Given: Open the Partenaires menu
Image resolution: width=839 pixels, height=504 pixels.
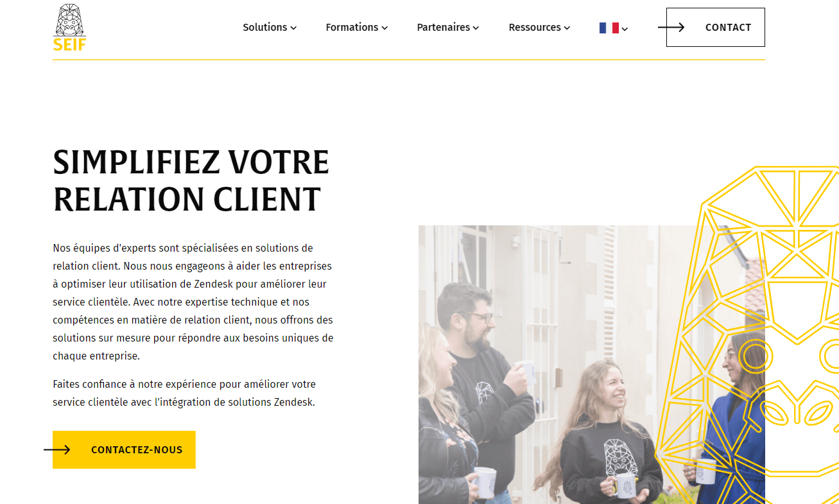Looking at the screenshot, I should 448,27.
